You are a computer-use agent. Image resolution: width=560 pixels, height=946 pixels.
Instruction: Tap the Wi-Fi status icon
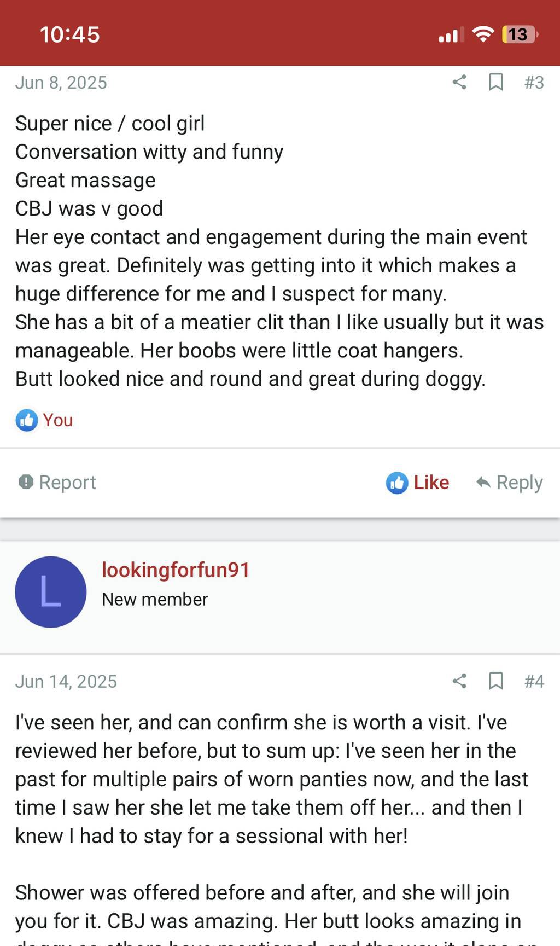pos(483,34)
